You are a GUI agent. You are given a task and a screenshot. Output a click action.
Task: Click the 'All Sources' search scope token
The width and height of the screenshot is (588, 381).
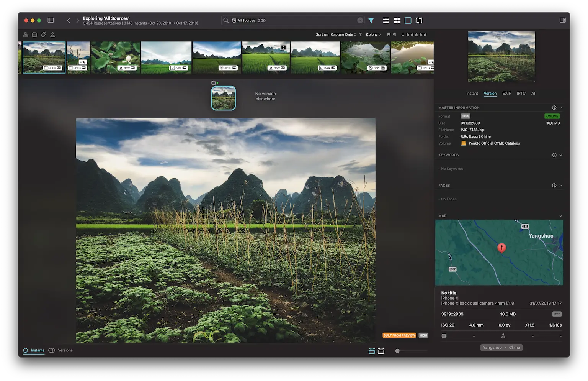243,20
